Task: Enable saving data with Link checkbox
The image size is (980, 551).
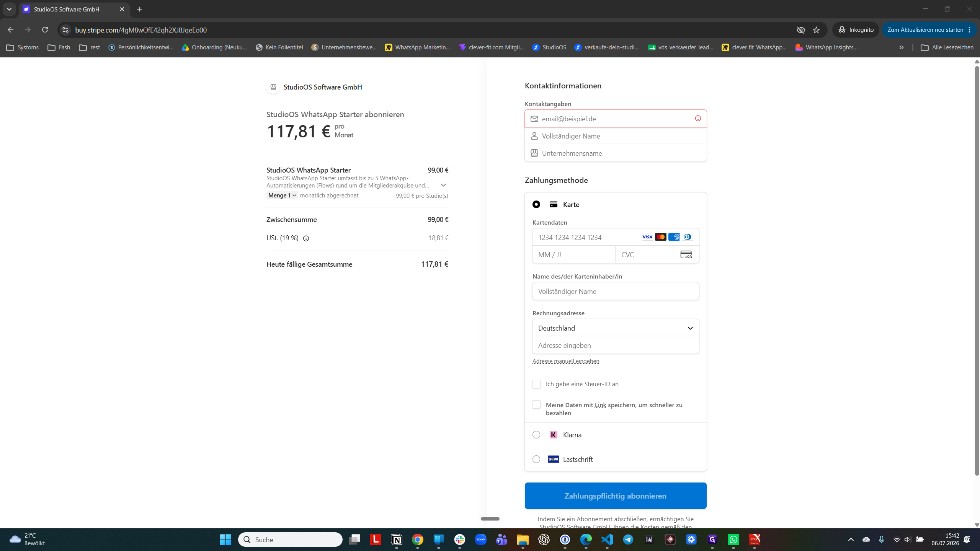Action: tap(536, 404)
